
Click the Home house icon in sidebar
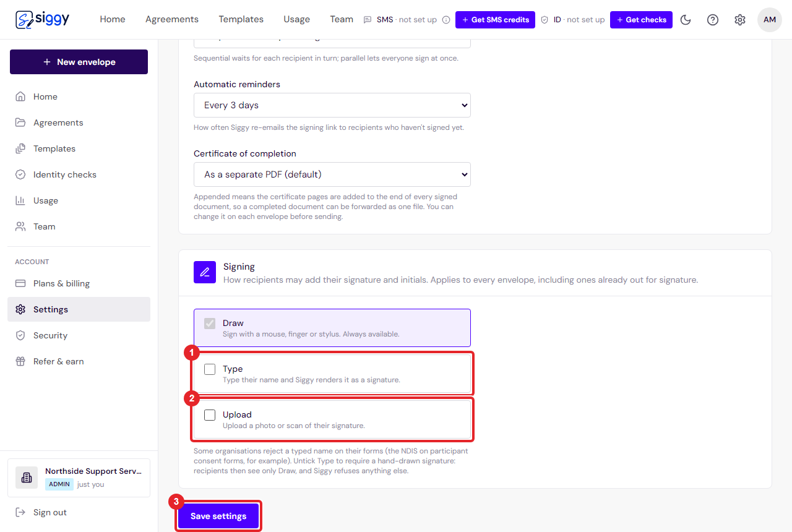[20, 97]
